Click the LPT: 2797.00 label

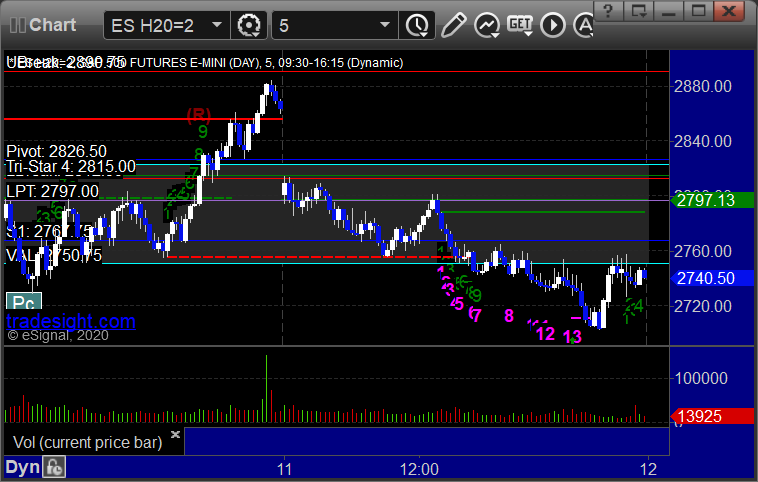point(52,191)
